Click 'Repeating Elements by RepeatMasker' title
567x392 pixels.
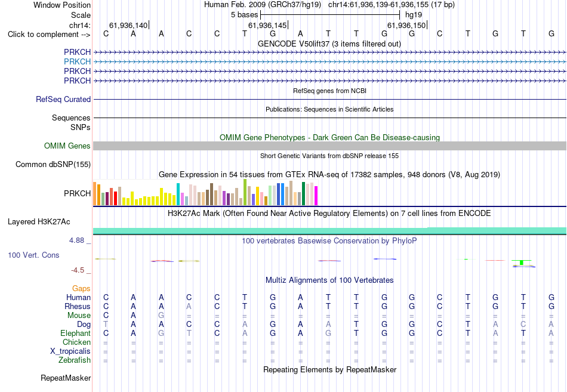pyautogui.click(x=329, y=370)
